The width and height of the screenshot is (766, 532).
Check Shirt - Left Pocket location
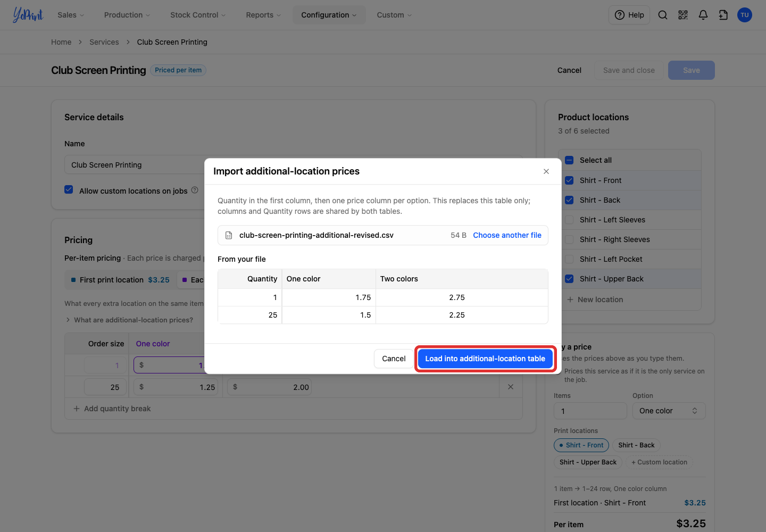tap(569, 259)
